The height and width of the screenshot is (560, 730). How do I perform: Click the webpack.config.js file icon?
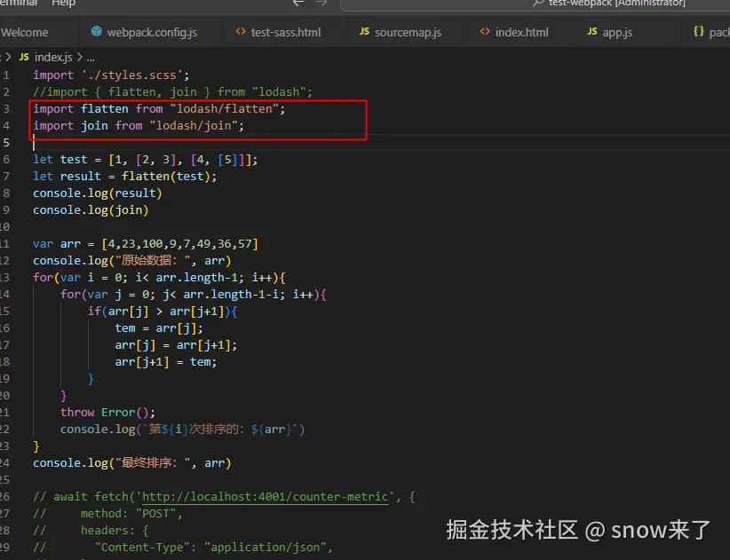point(97,31)
